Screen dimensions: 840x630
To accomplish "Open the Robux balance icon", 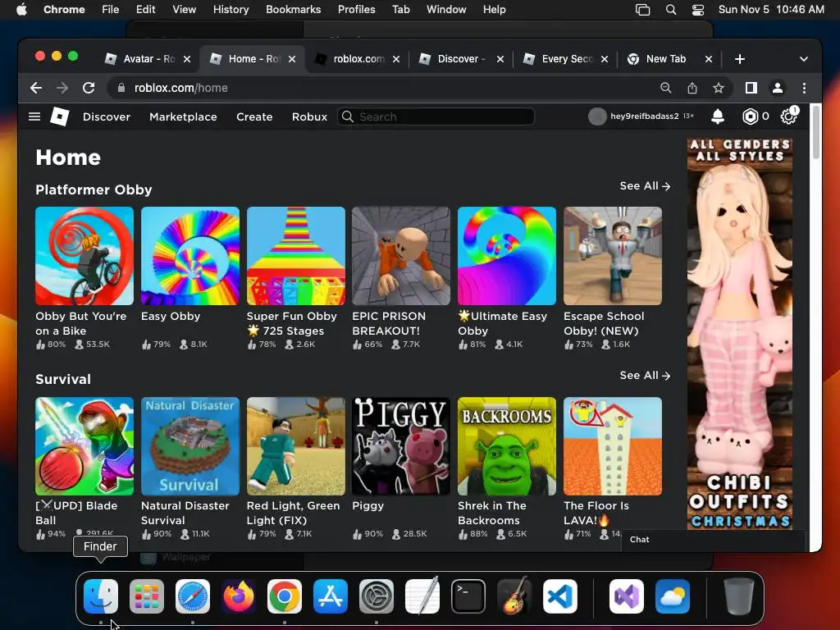I will coord(750,116).
